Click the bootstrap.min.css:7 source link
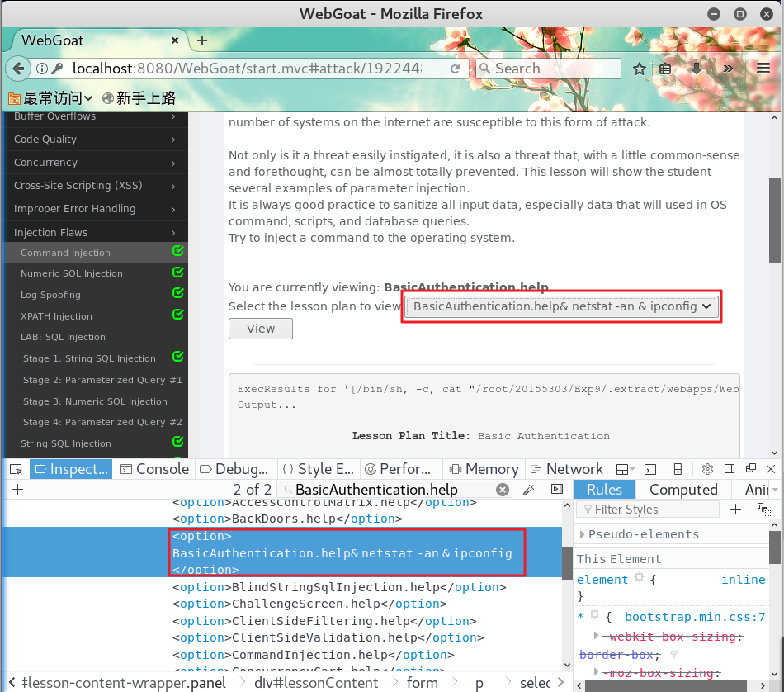Image resolution: width=784 pixels, height=692 pixels. [695, 617]
